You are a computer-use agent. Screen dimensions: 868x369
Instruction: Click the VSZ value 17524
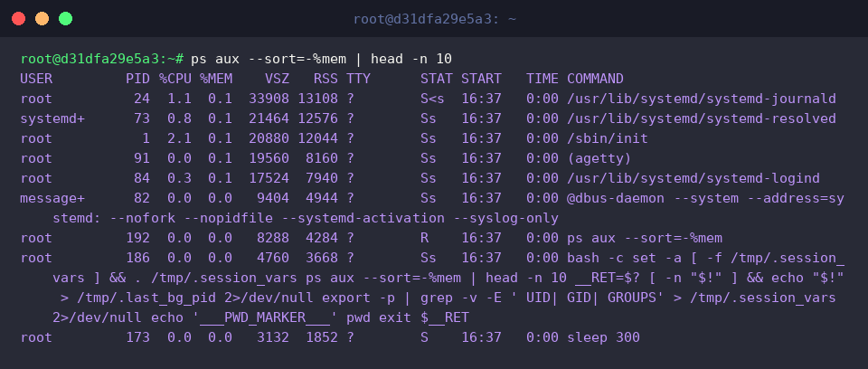coord(269,178)
